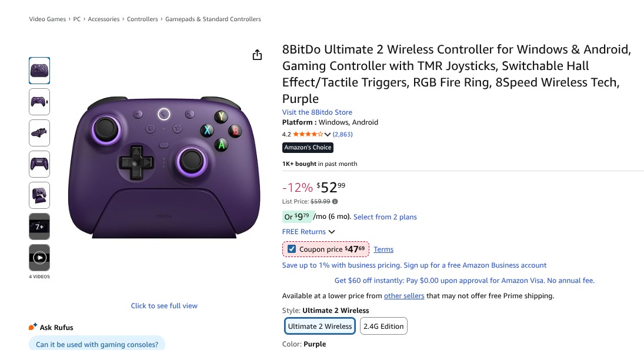This screenshot has width=644, height=350.
Task: Click the star rating icons
Action: click(x=308, y=135)
